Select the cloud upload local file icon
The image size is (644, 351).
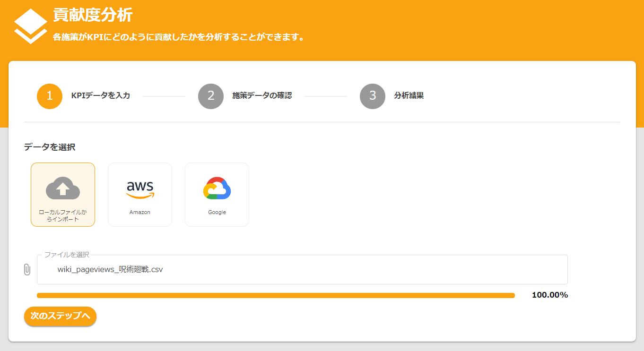point(63,188)
